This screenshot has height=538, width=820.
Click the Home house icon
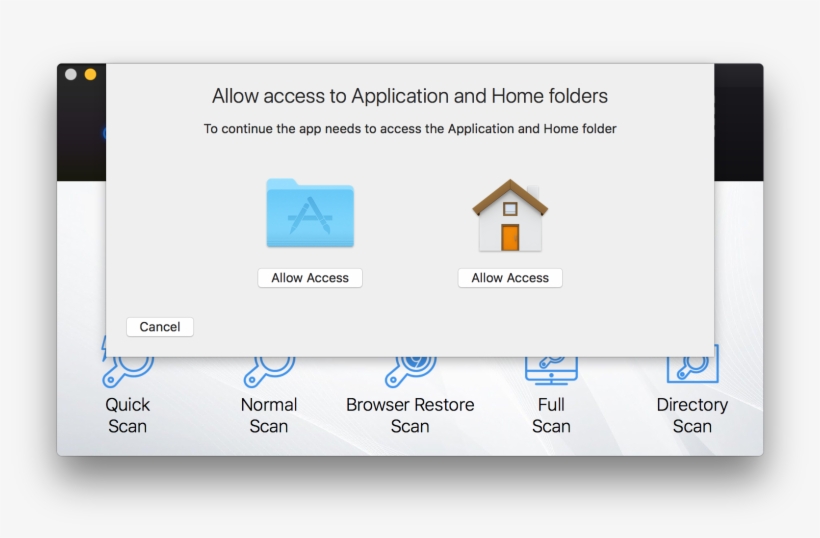point(510,215)
